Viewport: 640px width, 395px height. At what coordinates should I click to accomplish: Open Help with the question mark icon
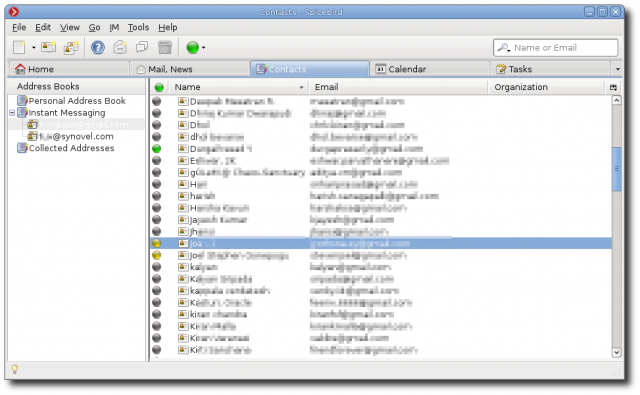(98, 47)
